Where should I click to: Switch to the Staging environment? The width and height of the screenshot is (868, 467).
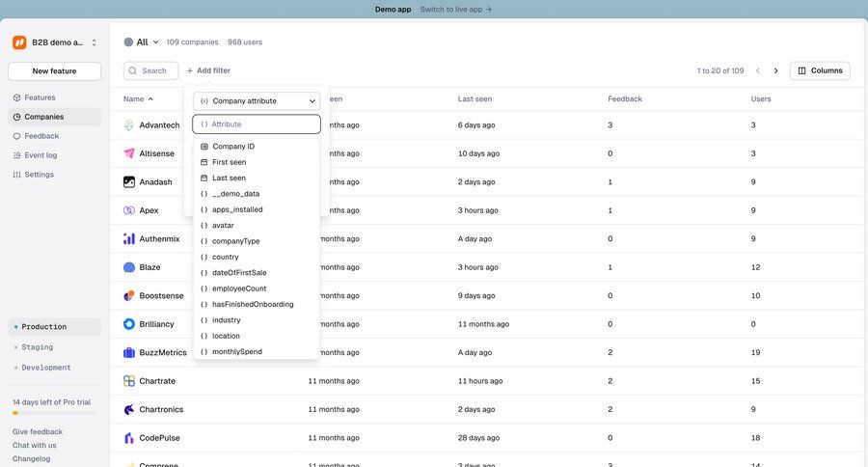[x=54, y=347]
